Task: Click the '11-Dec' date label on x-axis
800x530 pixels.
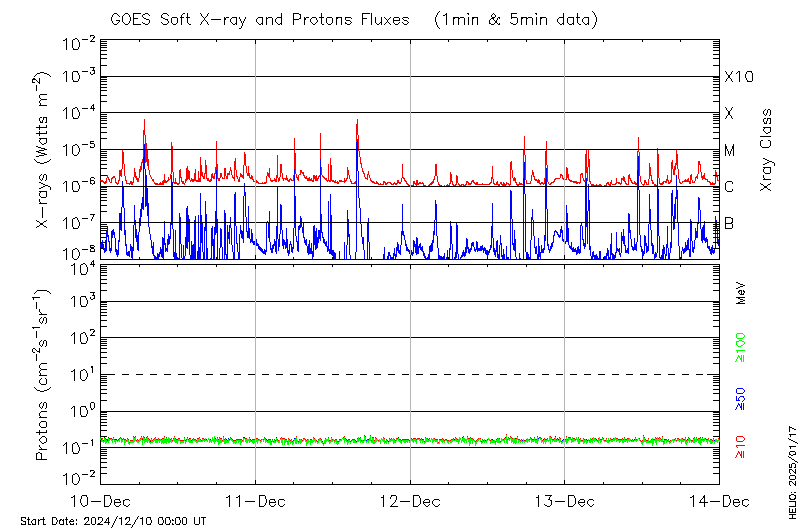Action: (x=255, y=500)
